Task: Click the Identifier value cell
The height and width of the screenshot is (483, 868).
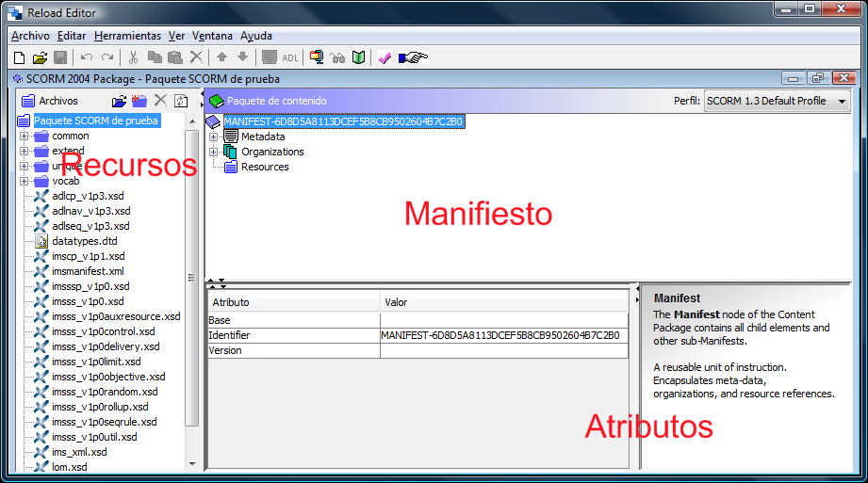Action: (504, 335)
